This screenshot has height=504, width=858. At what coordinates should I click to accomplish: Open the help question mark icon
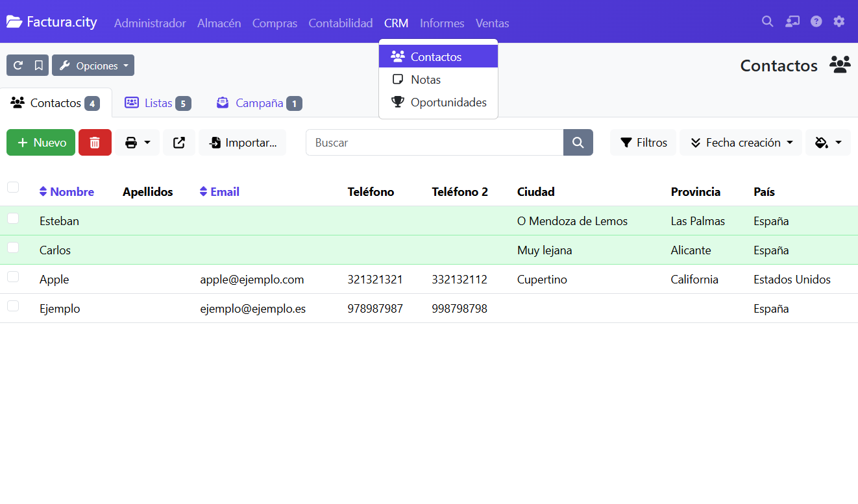point(816,21)
